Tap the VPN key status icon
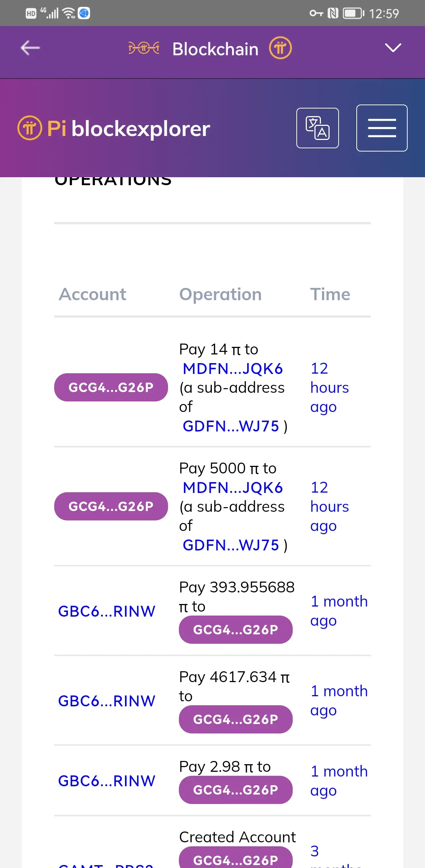 (316, 13)
